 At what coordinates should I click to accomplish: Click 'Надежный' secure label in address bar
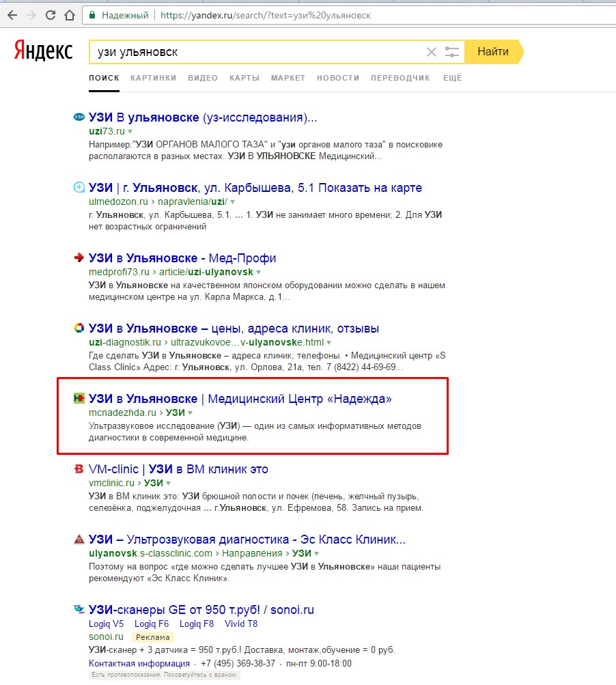pos(125,15)
